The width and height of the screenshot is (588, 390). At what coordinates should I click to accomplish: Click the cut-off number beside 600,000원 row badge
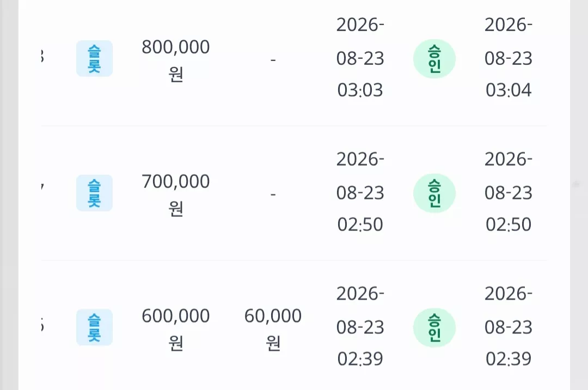[42, 326]
